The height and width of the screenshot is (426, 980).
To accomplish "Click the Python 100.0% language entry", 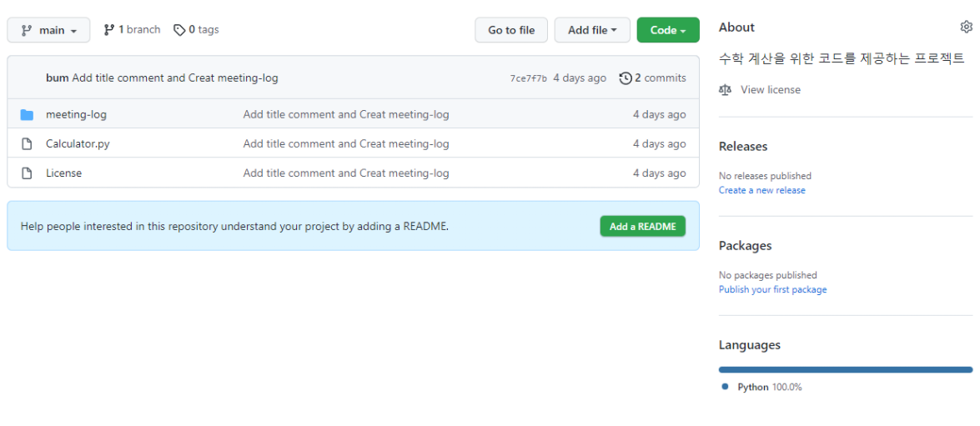I will click(x=761, y=387).
